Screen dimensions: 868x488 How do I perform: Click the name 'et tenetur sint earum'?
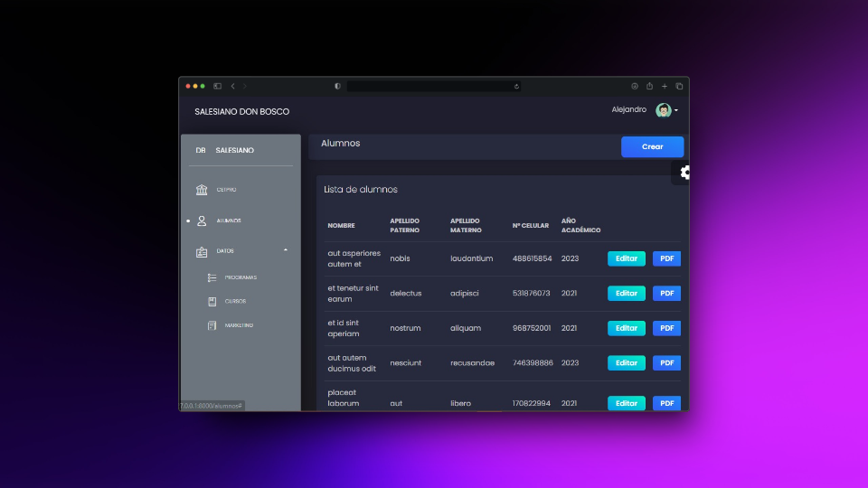pyautogui.click(x=353, y=293)
